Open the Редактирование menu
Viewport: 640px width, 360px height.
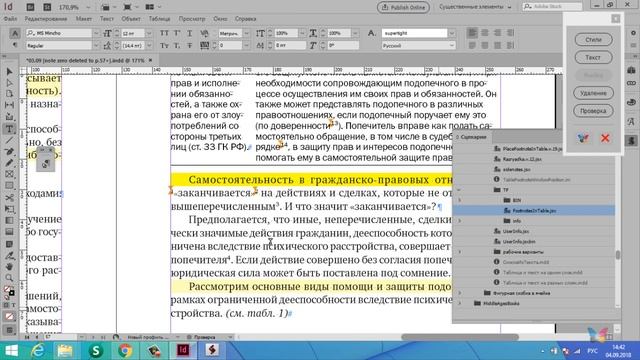[x=46, y=19]
